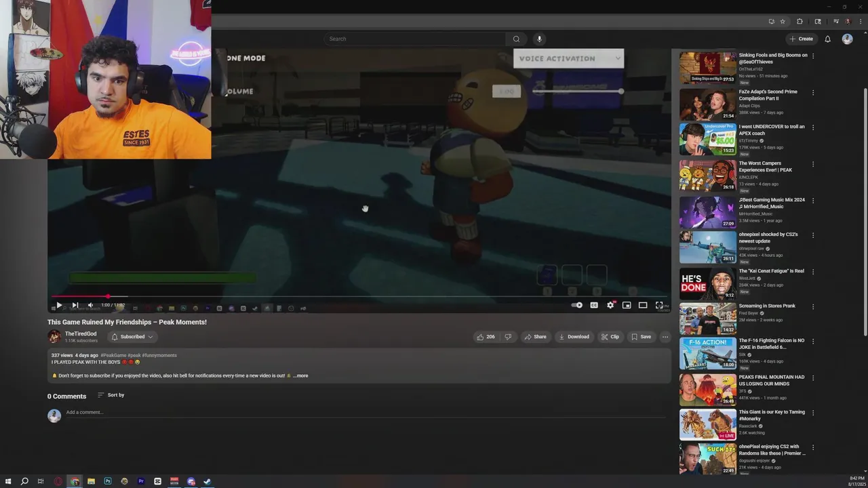The width and height of the screenshot is (868, 488).
Task: Dislike the video with thumbs down
Action: pyautogui.click(x=508, y=337)
